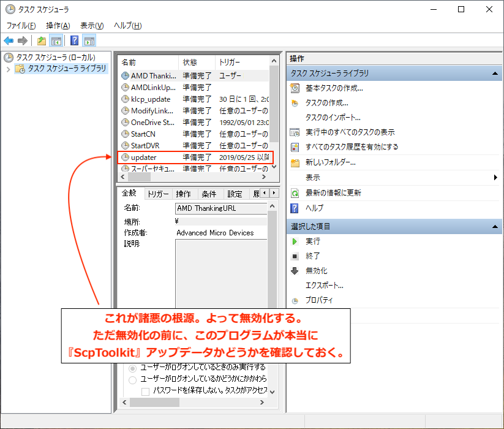This screenshot has width=504, height=429.
Task: Click the clock icon of StartCN task
Action: [x=125, y=134]
